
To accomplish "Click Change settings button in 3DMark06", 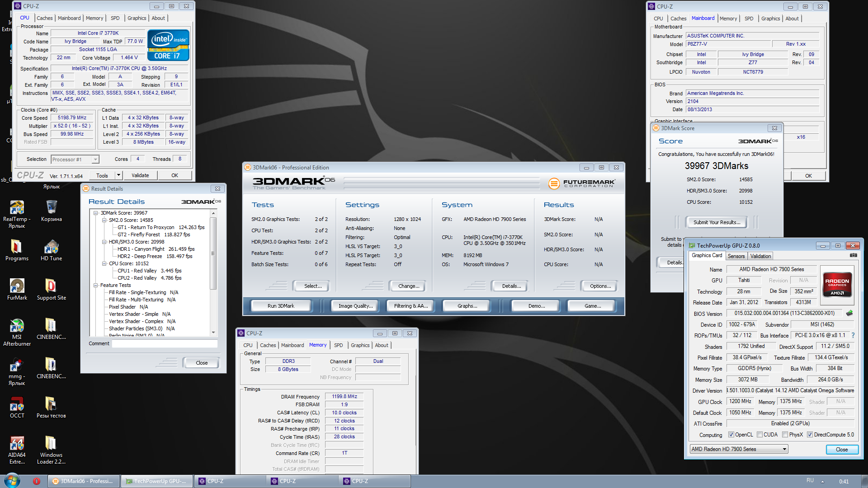I will pos(409,286).
